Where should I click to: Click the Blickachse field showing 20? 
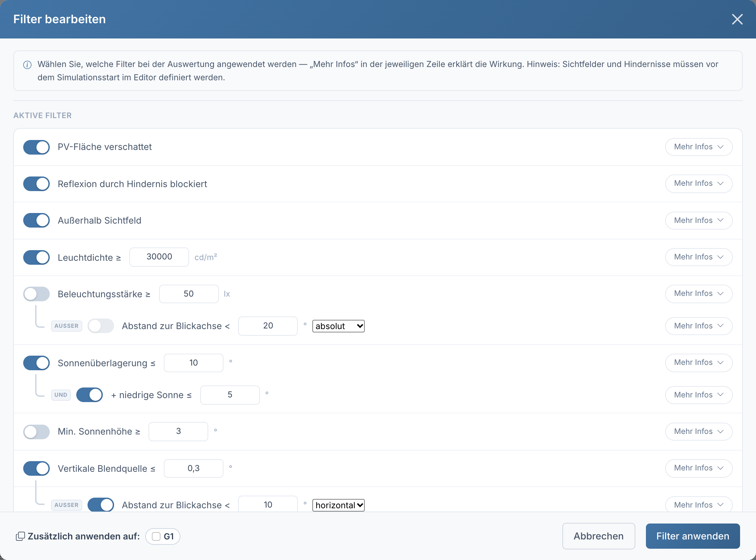(x=268, y=326)
